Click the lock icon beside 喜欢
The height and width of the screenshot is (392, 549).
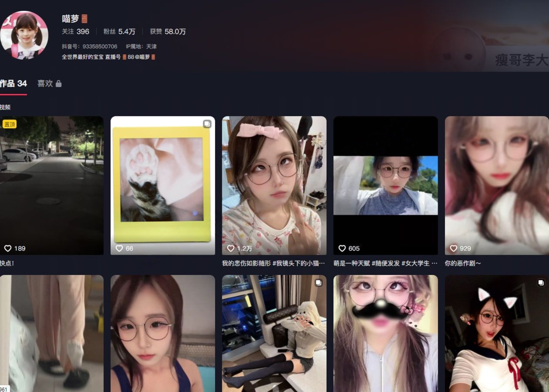pyautogui.click(x=59, y=84)
